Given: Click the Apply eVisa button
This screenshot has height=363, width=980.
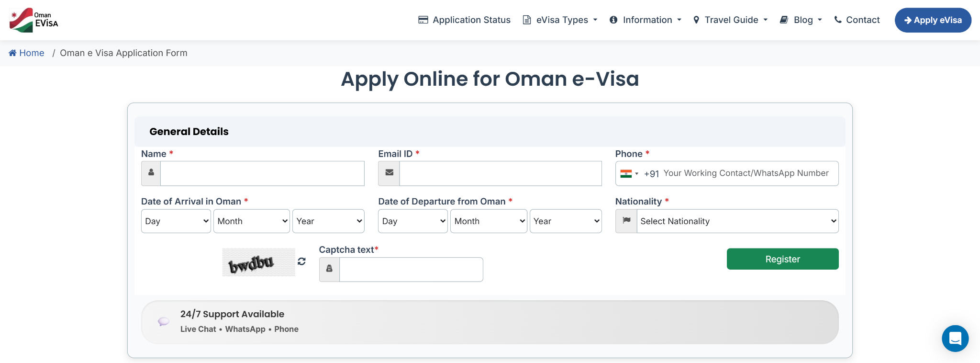Looking at the screenshot, I should pos(933,20).
